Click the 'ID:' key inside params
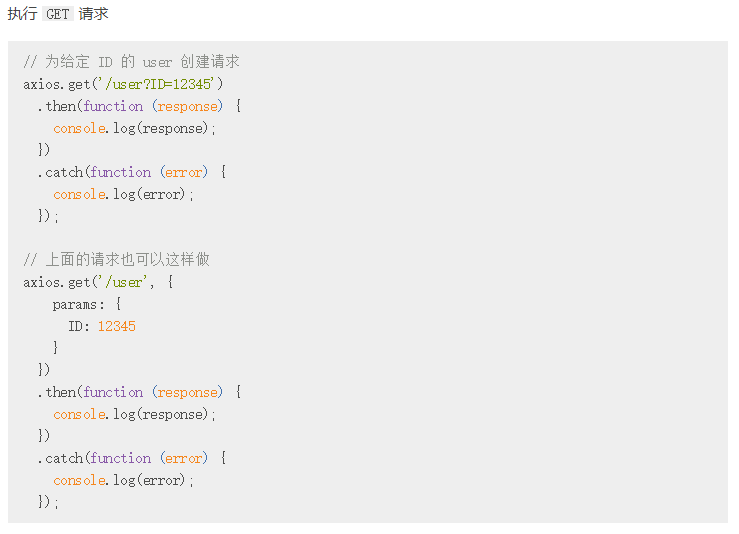The height and width of the screenshot is (534, 739). coord(79,326)
